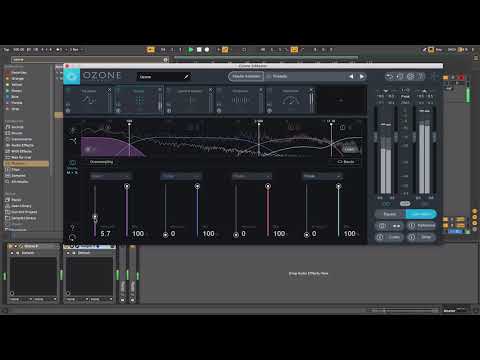Screen dimensions: 480x360
Task: Select the Exciter module in Ozone chain
Action: (x=139, y=100)
